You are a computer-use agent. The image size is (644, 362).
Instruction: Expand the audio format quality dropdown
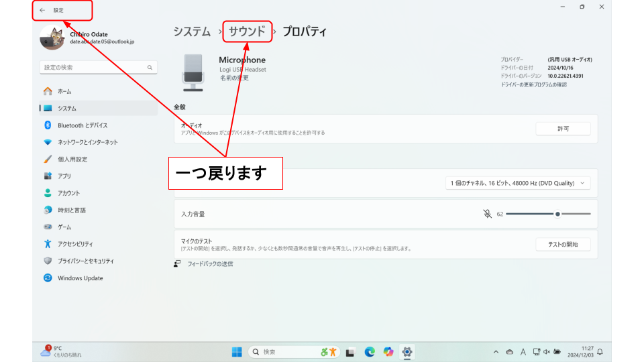click(518, 183)
